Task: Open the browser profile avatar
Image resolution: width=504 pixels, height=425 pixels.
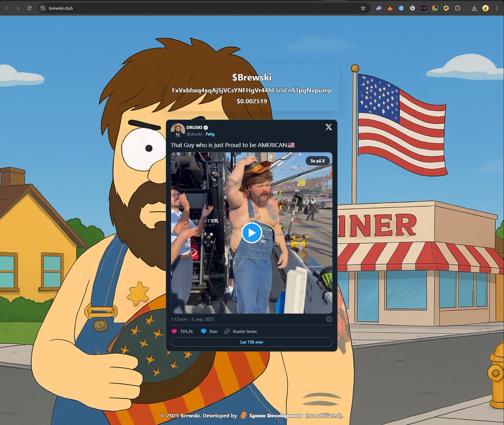Action: click(486, 8)
